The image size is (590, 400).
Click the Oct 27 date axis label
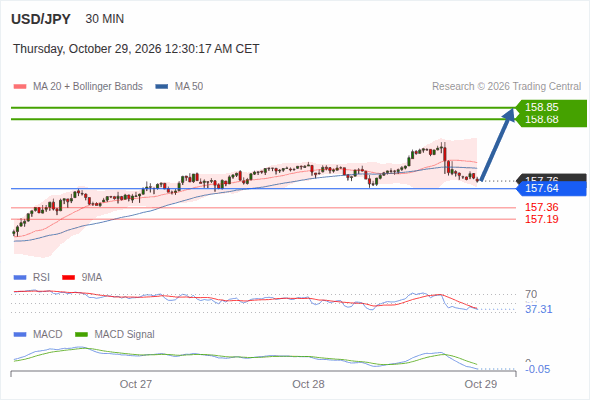tap(136, 384)
